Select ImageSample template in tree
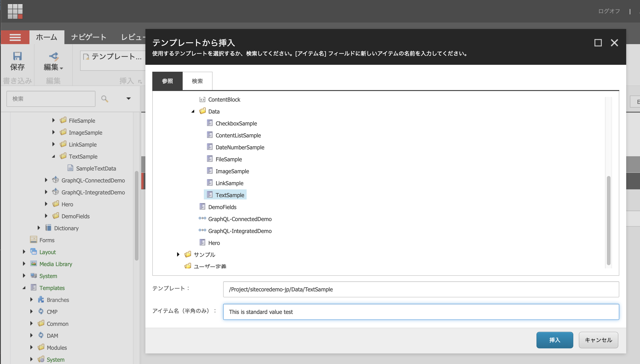The image size is (640, 364). pyautogui.click(x=232, y=171)
